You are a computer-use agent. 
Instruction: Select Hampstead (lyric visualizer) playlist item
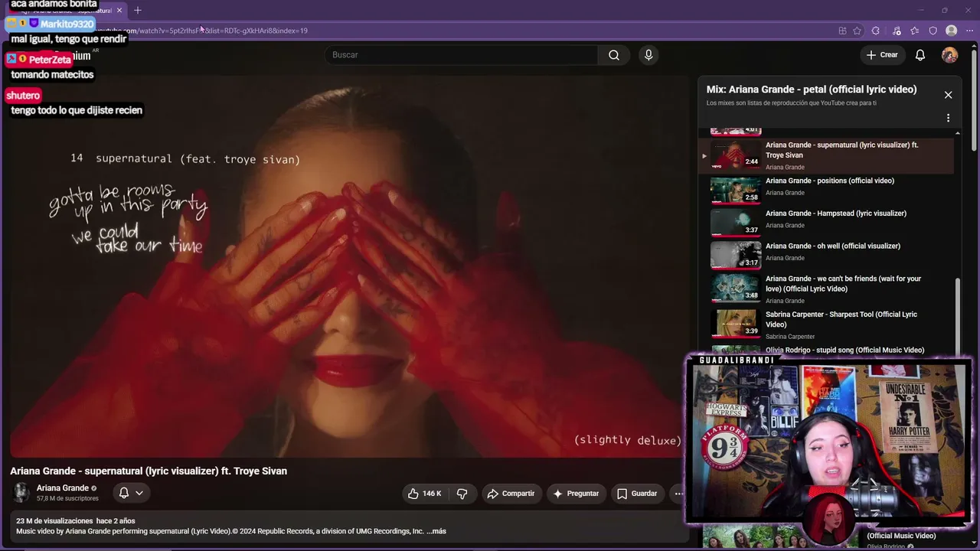tap(836, 214)
